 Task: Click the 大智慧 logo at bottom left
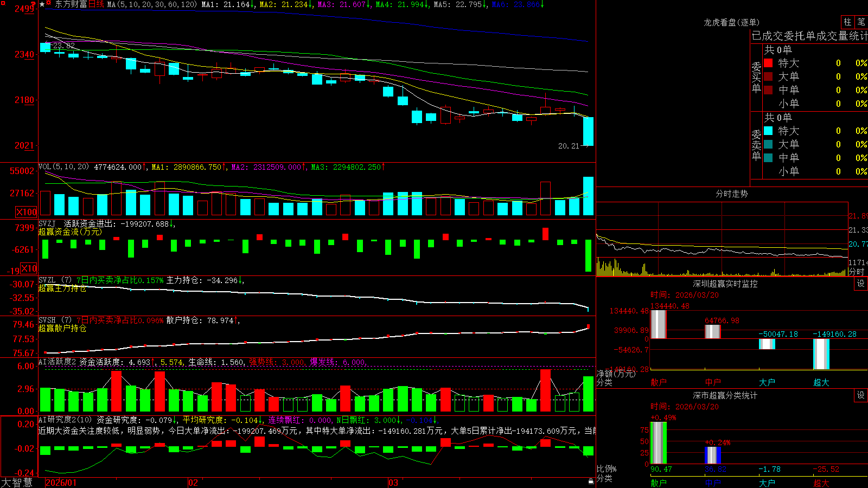click(x=17, y=482)
